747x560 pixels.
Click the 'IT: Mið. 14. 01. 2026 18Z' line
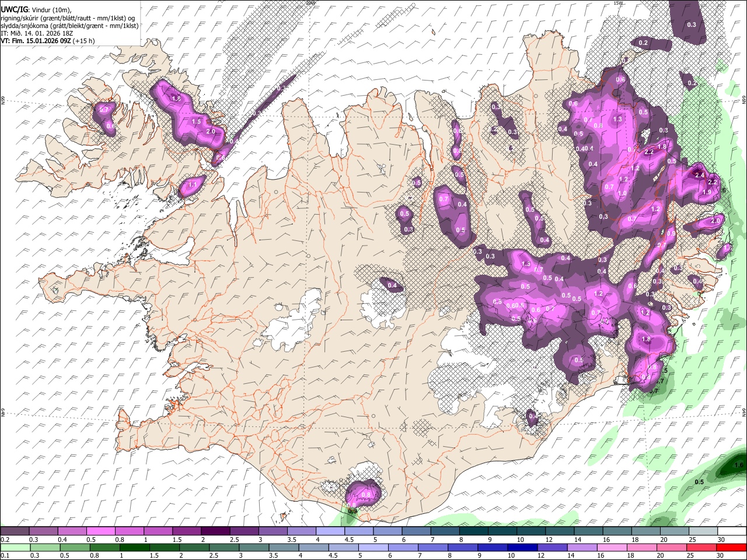tap(37, 33)
